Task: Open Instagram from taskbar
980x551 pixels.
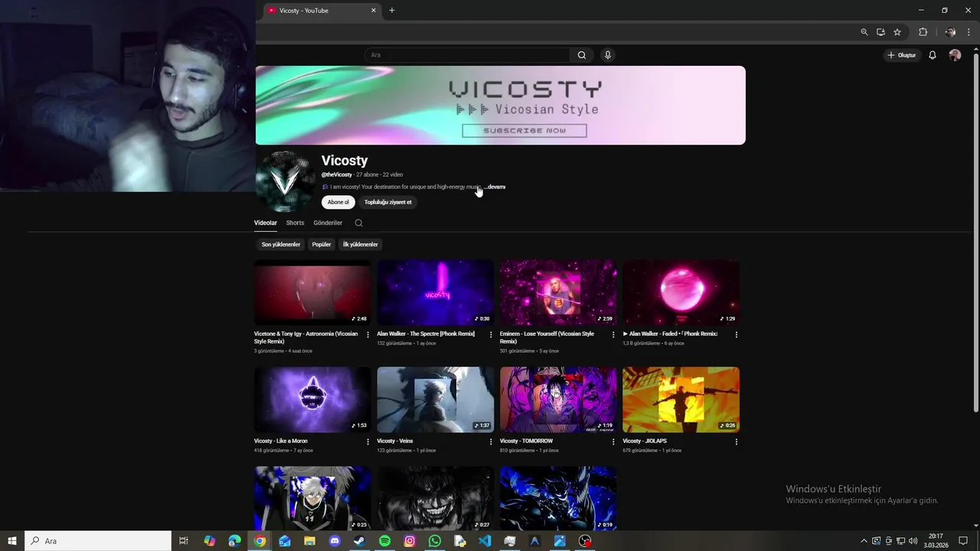Action: tap(410, 541)
